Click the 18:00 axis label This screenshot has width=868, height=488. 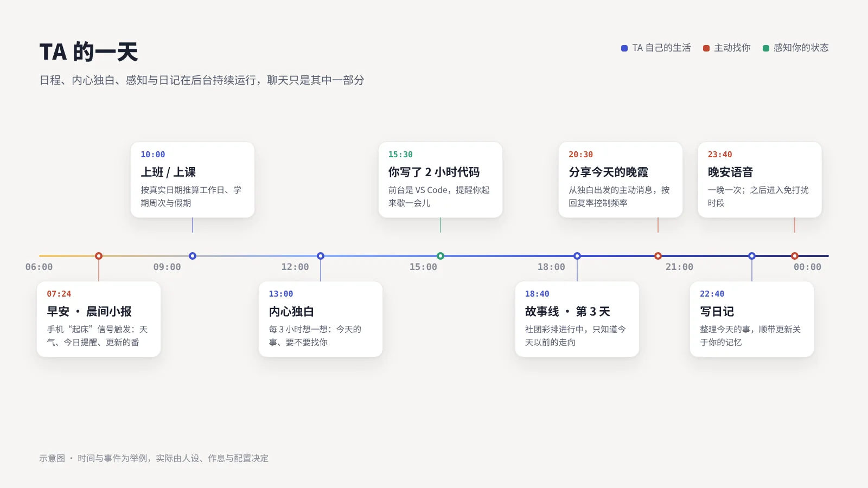pos(551,267)
